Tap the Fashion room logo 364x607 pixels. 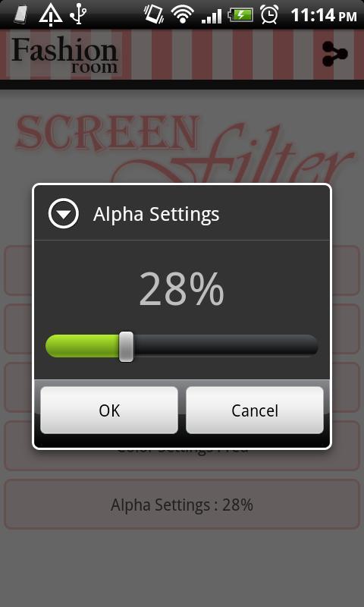pos(64,55)
